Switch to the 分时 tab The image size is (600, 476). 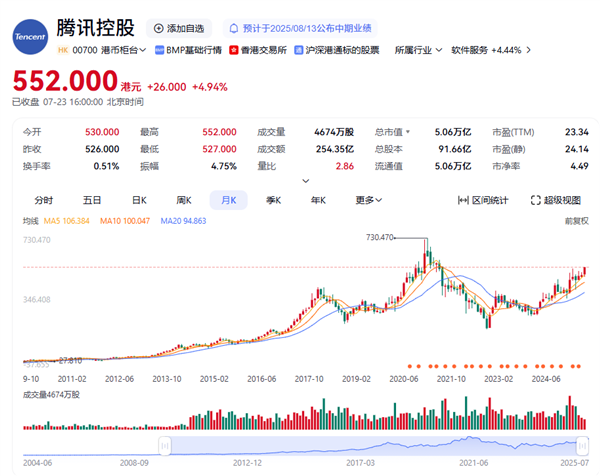[44, 200]
